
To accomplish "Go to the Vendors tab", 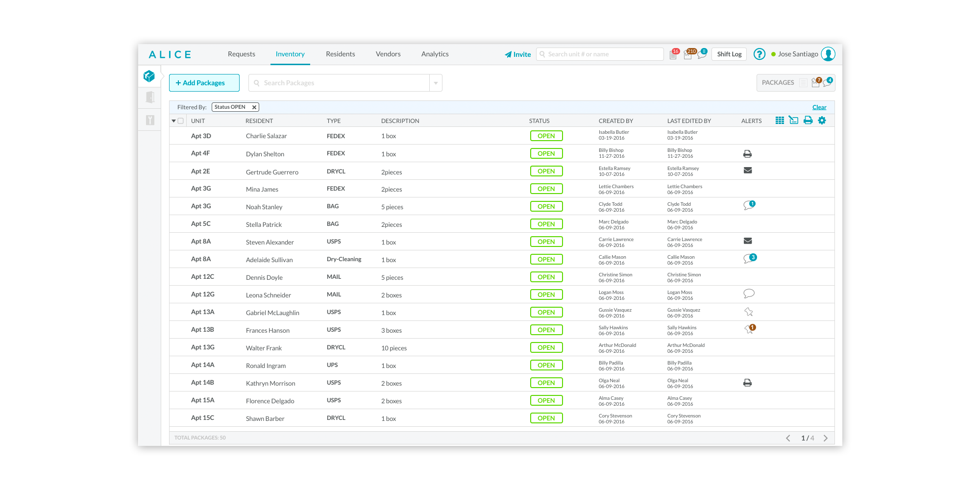I will pyautogui.click(x=388, y=54).
